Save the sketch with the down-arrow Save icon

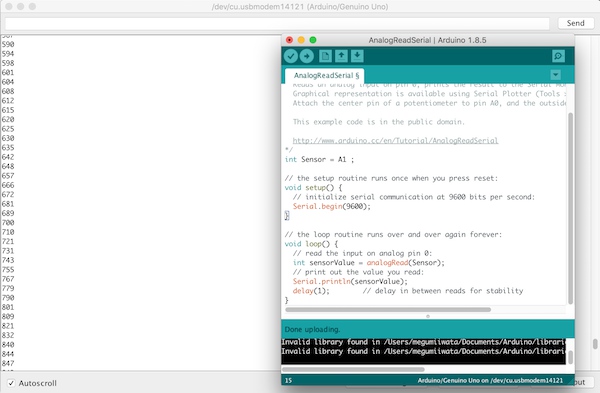tap(357, 56)
